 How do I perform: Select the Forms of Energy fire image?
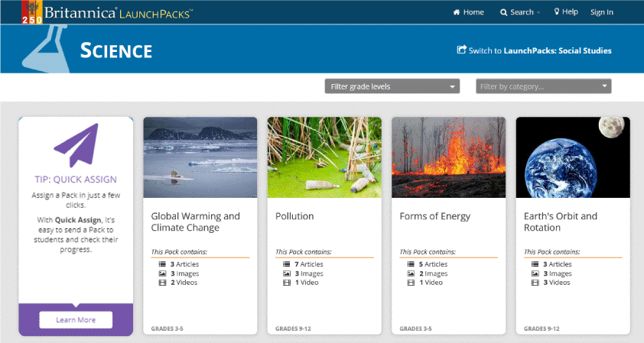pos(448,157)
